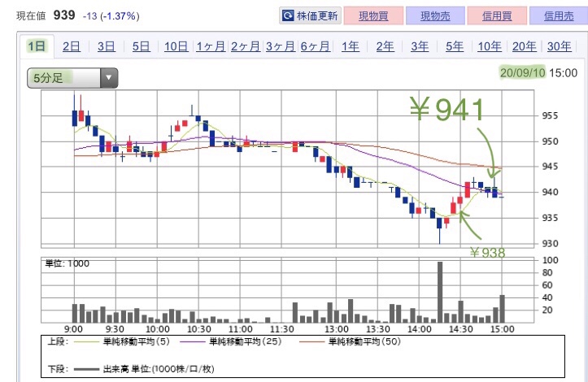
Task: Click the 単純移動平均(50) legend entry
Action: (351, 341)
